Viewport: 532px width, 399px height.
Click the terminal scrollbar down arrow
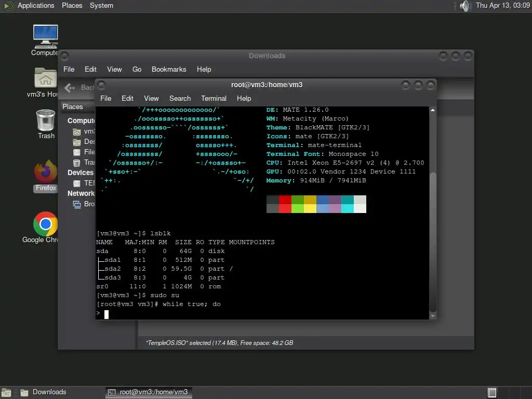(x=433, y=316)
